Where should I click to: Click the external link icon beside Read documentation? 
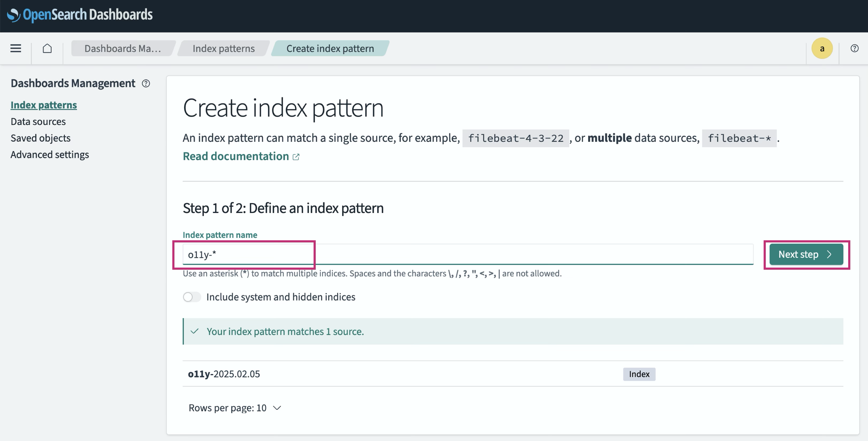(296, 157)
